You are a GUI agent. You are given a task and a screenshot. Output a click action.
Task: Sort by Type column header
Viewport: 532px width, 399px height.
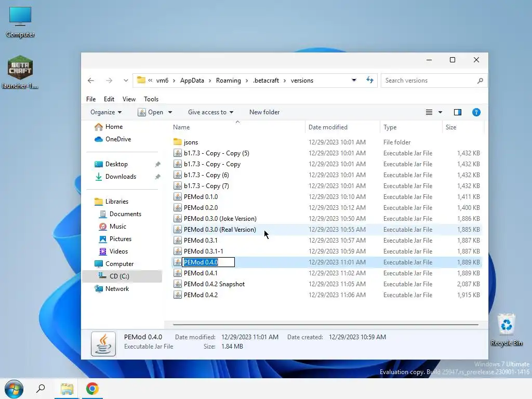pyautogui.click(x=411, y=127)
